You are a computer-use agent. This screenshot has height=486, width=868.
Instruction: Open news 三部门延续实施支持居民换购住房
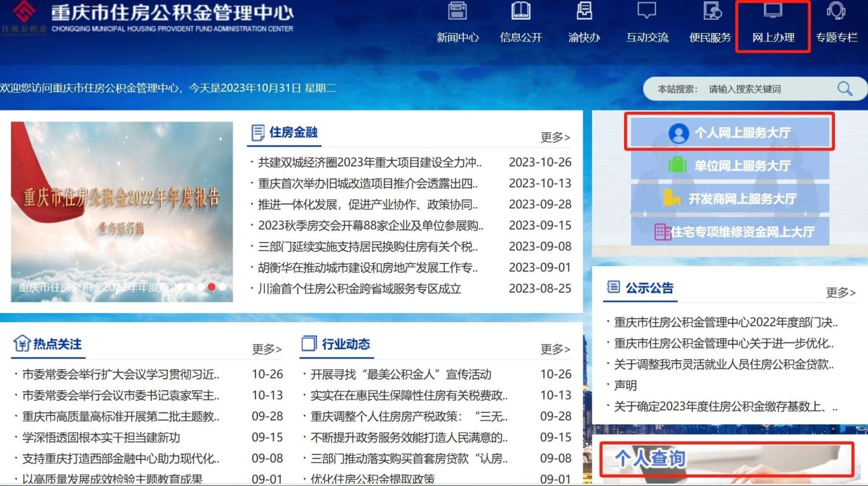pyautogui.click(x=368, y=246)
